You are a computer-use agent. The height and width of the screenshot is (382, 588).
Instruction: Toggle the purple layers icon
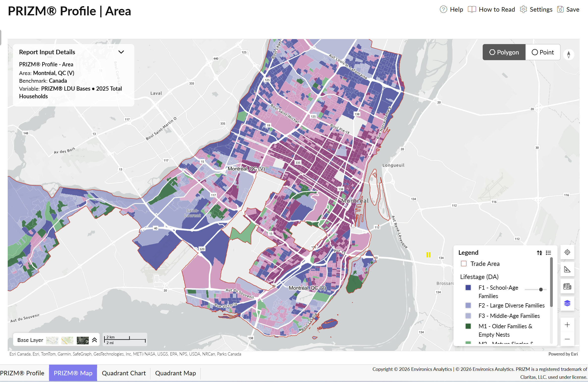[x=567, y=303]
